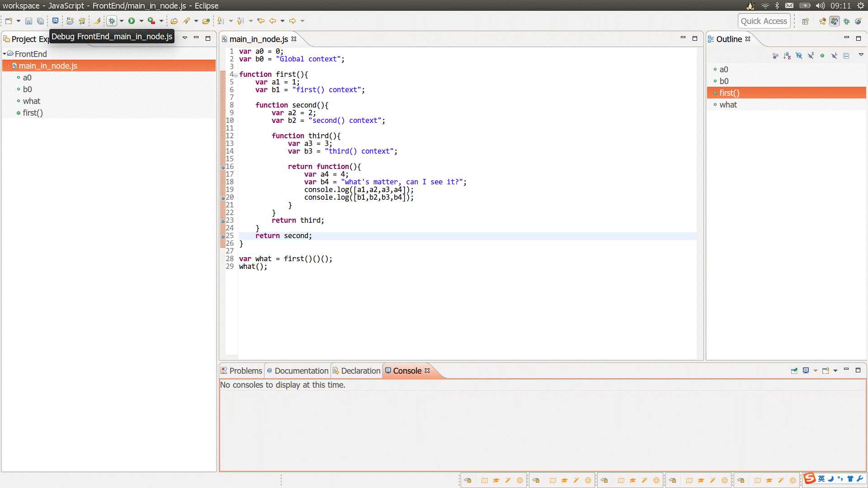
Task: Select b0 in Project Explorer tree
Action: click(28, 89)
